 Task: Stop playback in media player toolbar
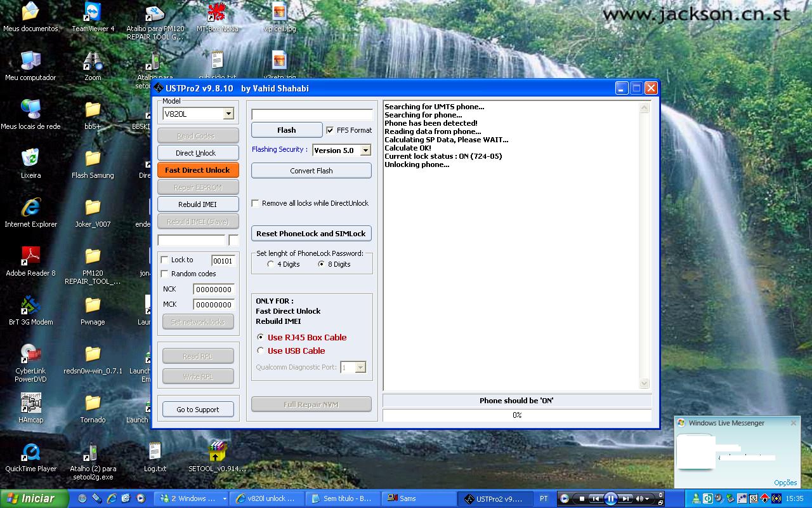582,498
